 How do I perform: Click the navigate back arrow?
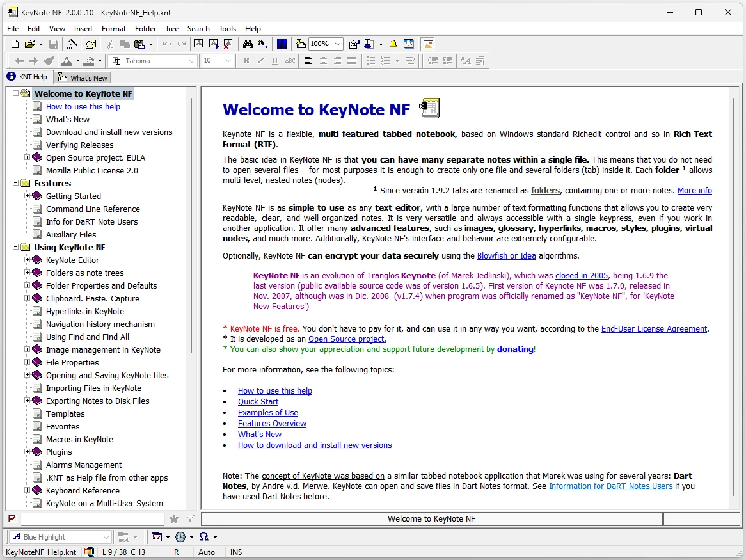[19, 61]
